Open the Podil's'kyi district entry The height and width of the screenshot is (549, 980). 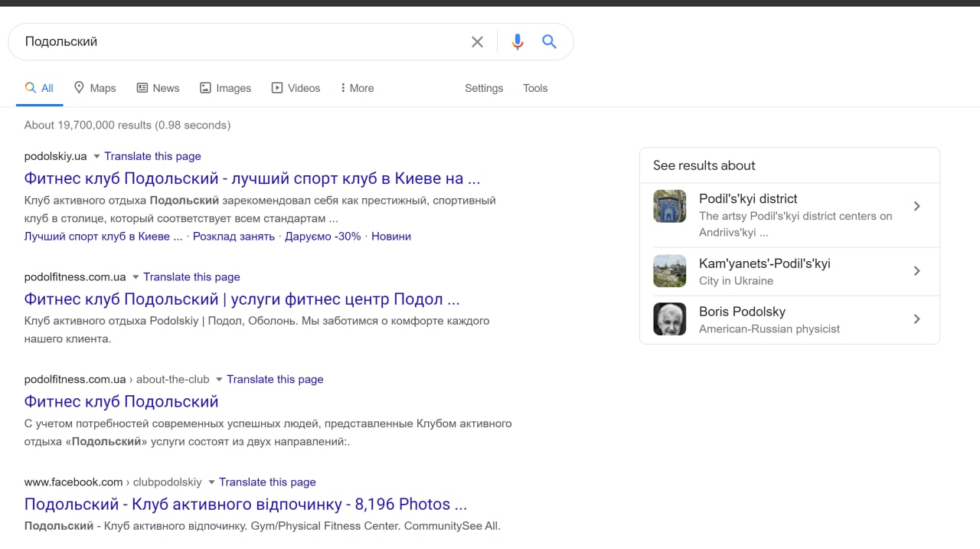click(x=789, y=215)
